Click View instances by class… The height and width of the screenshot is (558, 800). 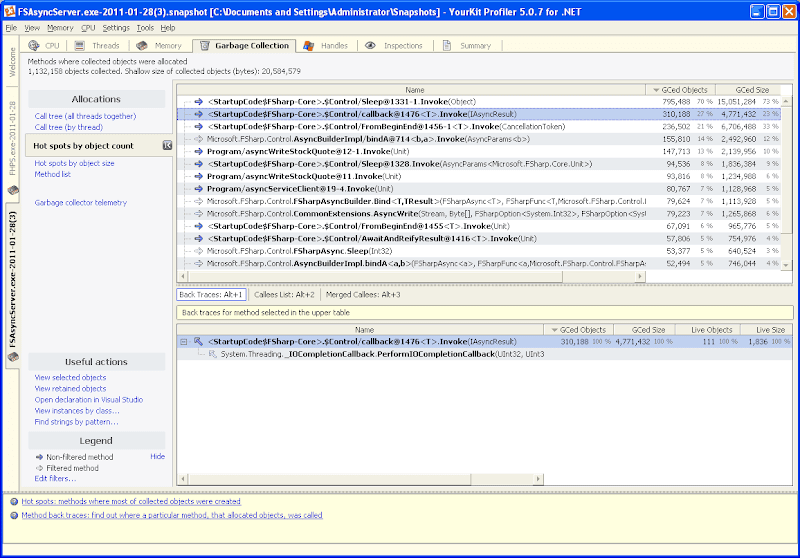[77, 411]
